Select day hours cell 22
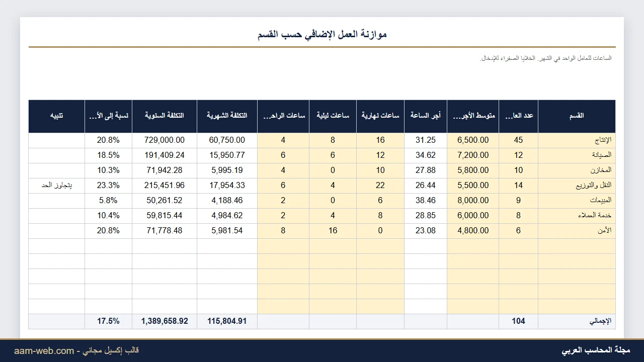644x362 pixels. tap(380, 186)
